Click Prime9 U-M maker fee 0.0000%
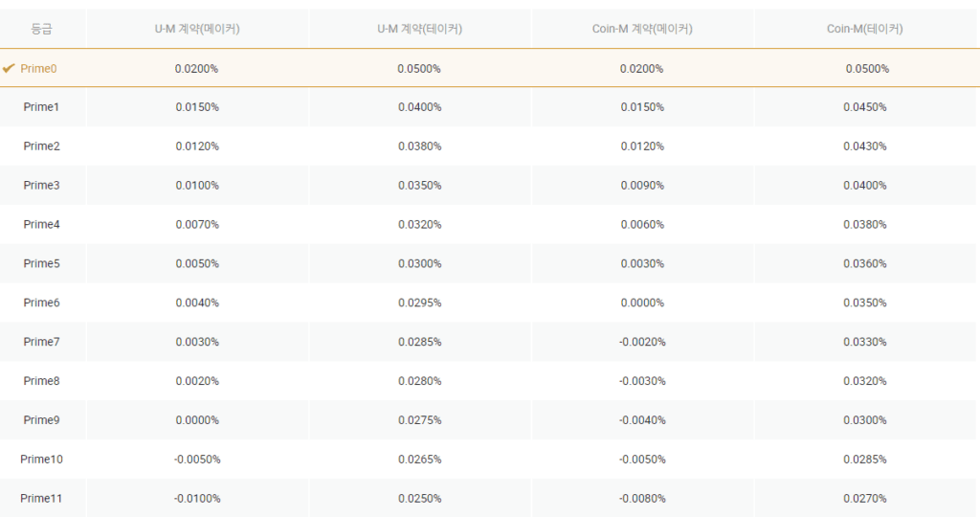 click(x=197, y=420)
